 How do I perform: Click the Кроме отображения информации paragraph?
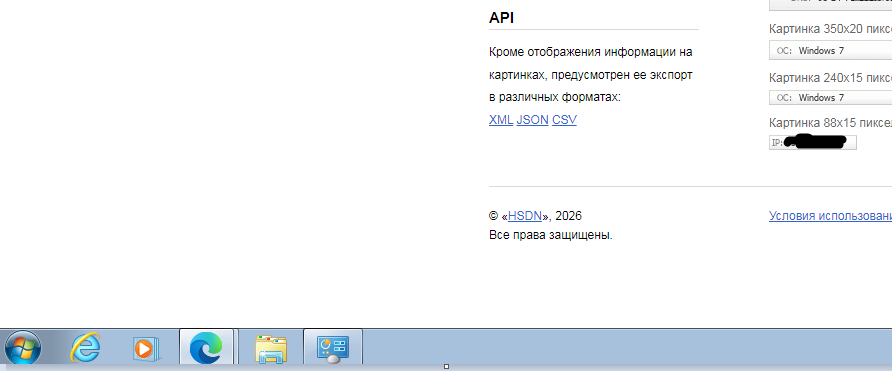590,75
